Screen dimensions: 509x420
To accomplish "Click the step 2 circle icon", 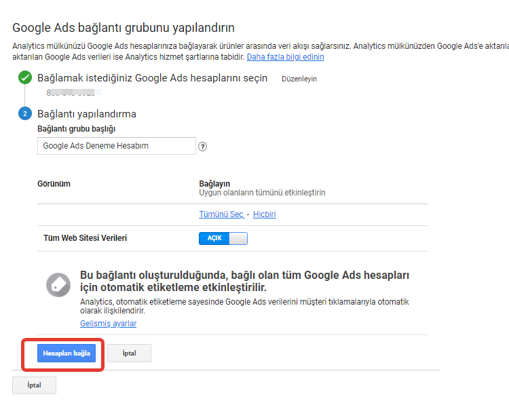I will point(25,113).
